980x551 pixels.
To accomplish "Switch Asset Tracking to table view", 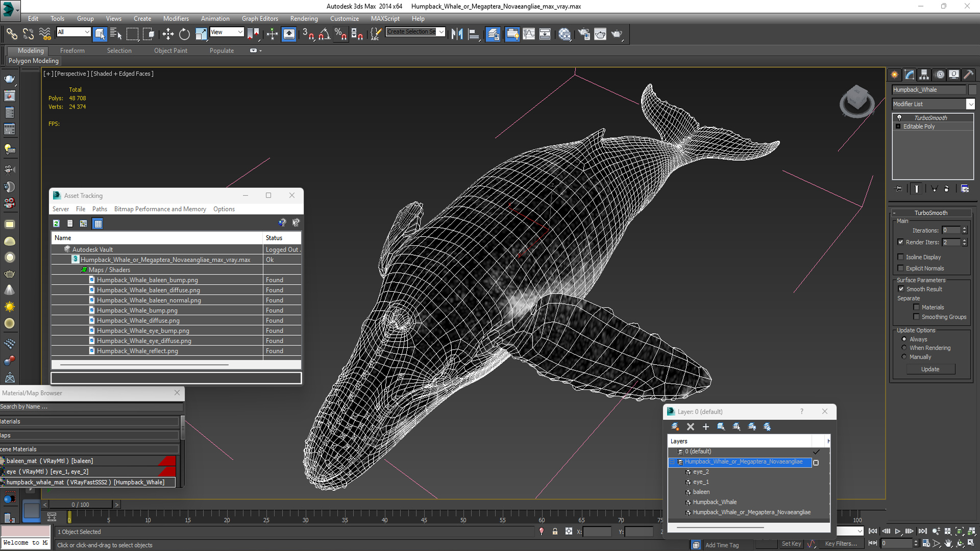I will 98,223.
